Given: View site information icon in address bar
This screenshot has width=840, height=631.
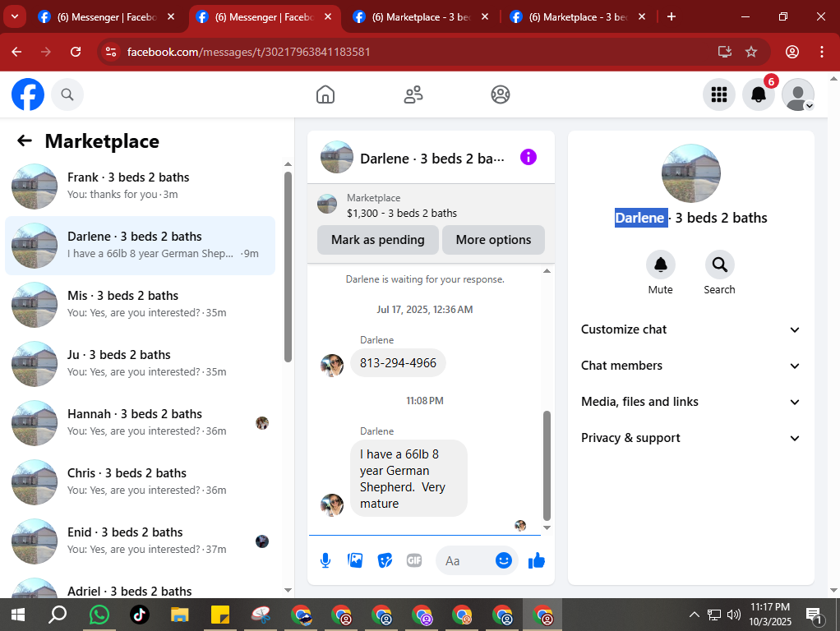Looking at the screenshot, I should click(x=111, y=52).
